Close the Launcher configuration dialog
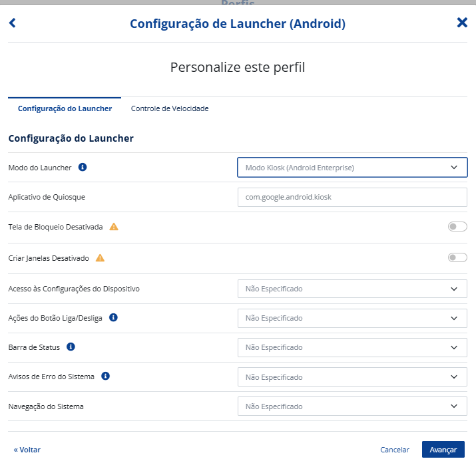The width and height of the screenshot is (476, 467). point(462,23)
